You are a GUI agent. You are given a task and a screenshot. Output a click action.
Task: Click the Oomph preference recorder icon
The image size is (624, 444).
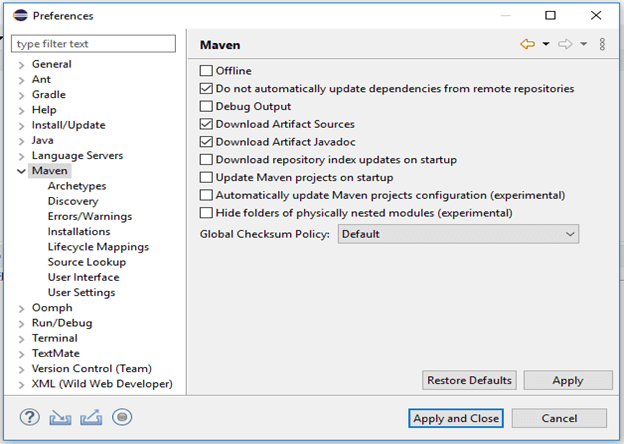tap(122, 417)
